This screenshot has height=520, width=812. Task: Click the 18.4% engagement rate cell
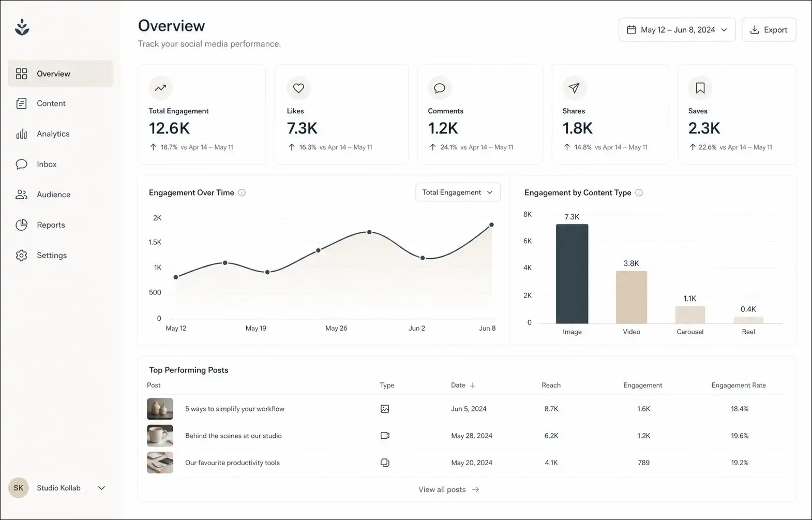pyautogui.click(x=740, y=409)
